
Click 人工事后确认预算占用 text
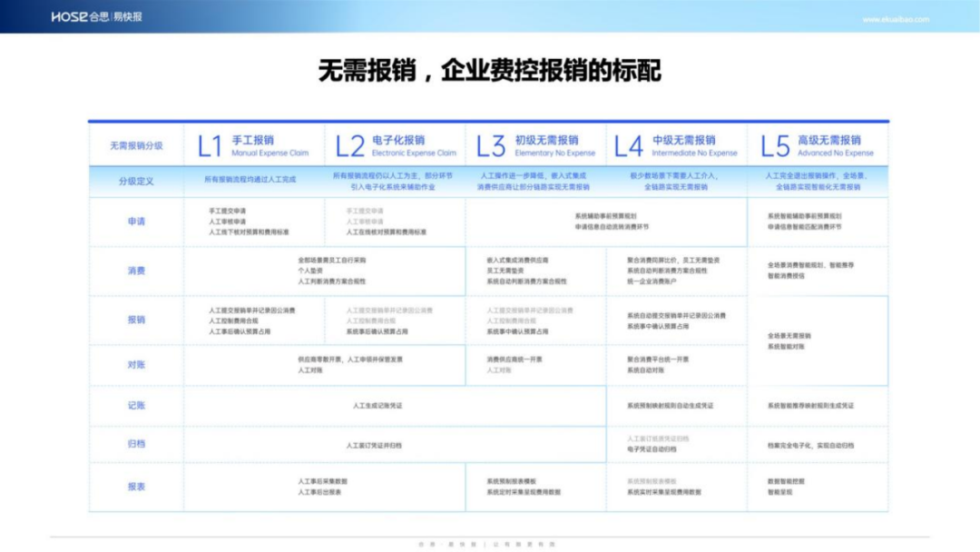pyautogui.click(x=240, y=332)
